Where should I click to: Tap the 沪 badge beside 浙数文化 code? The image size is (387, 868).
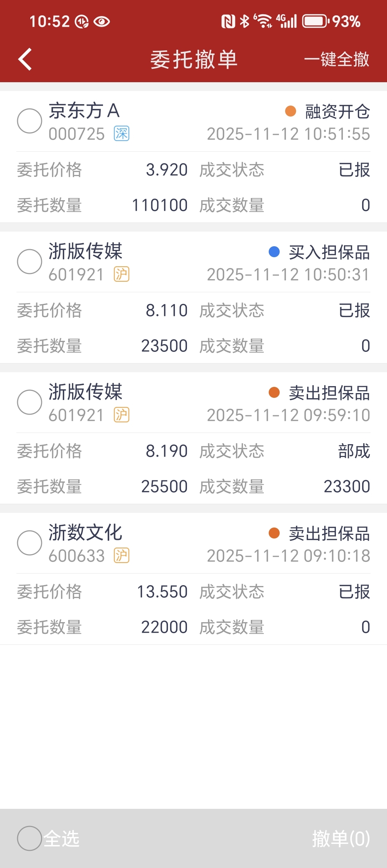[121, 556]
